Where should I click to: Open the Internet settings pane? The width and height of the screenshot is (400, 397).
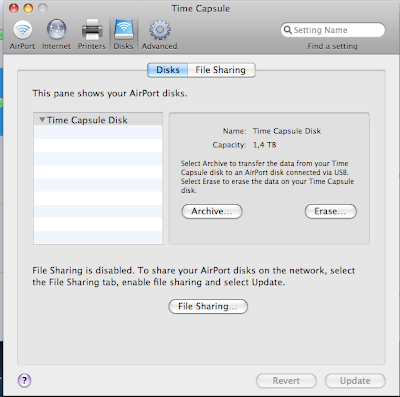pyautogui.click(x=56, y=35)
